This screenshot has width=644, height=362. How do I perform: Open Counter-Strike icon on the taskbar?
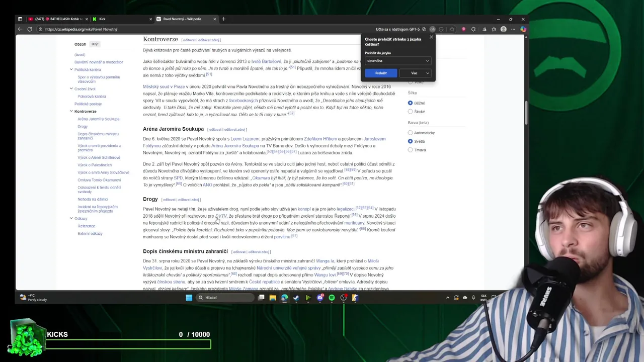coord(355,298)
